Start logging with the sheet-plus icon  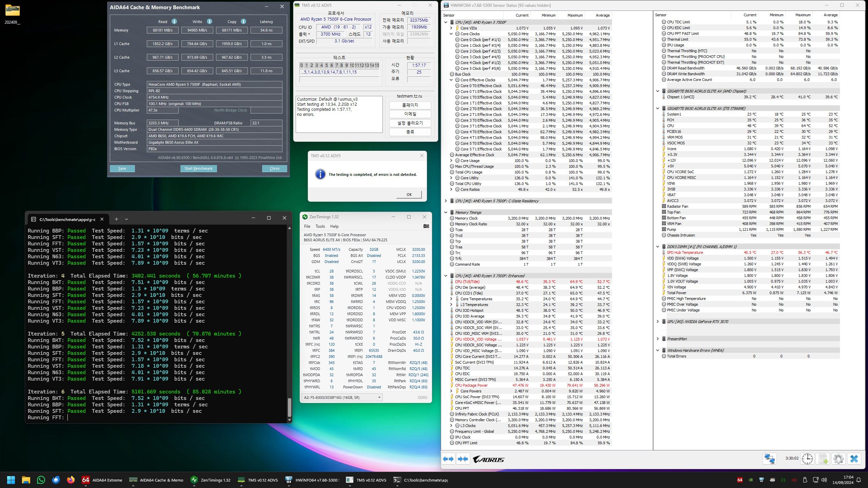[823, 459]
